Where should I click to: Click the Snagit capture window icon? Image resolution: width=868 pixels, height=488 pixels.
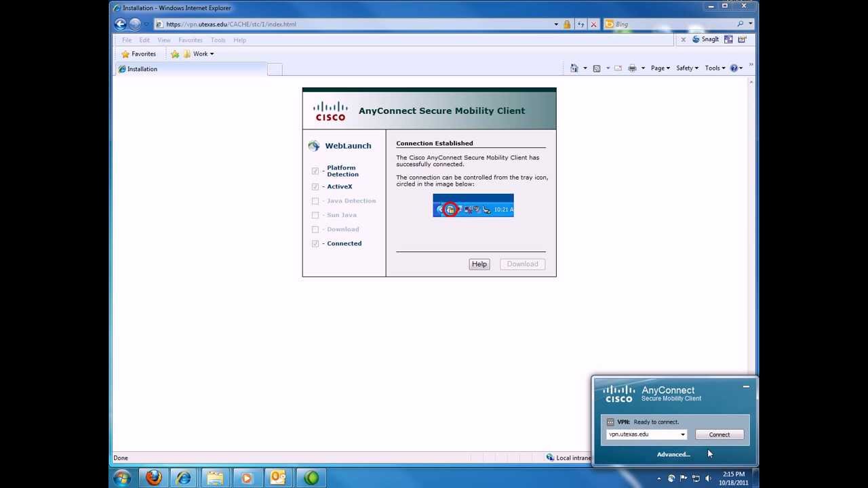(x=728, y=39)
